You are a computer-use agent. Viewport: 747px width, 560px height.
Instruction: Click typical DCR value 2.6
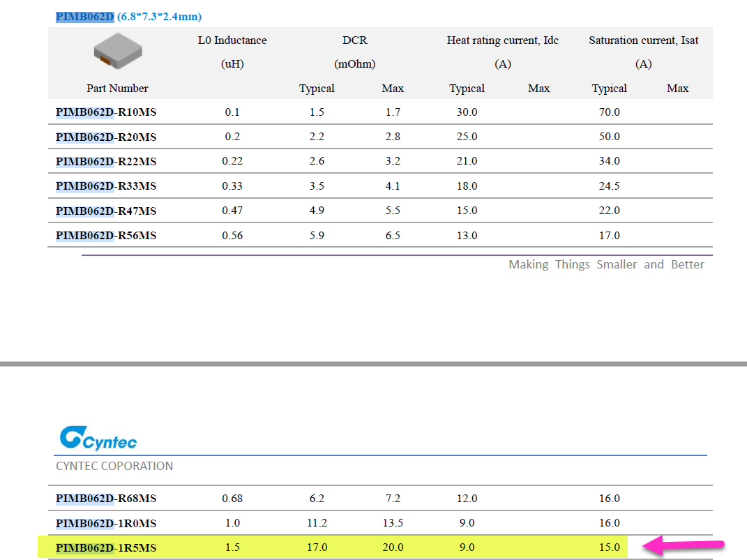pos(317,161)
